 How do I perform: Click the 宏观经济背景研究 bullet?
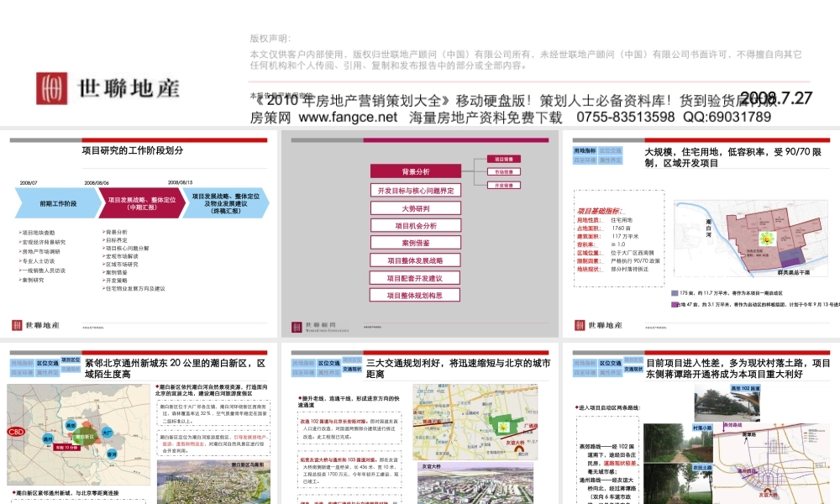point(42,242)
